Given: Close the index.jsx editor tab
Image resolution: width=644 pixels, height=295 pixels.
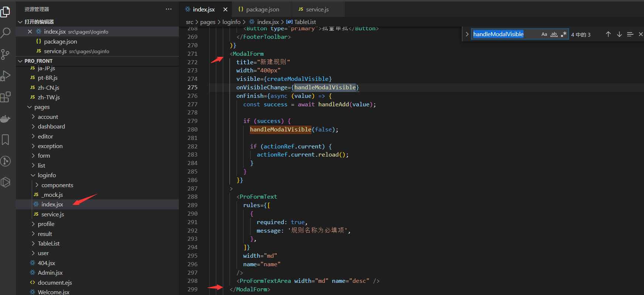Looking at the screenshot, I should pyautogui.click(x=225, y=10).
